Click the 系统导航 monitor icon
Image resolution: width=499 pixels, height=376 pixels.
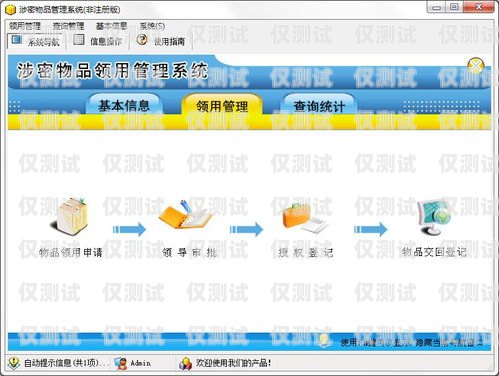click(17, 40)
